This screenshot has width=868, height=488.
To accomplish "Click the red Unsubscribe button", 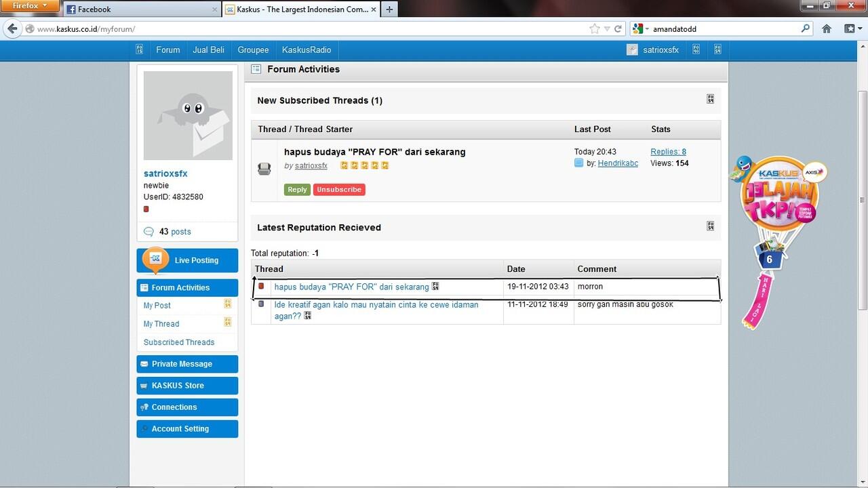I will tap(339, 190).
